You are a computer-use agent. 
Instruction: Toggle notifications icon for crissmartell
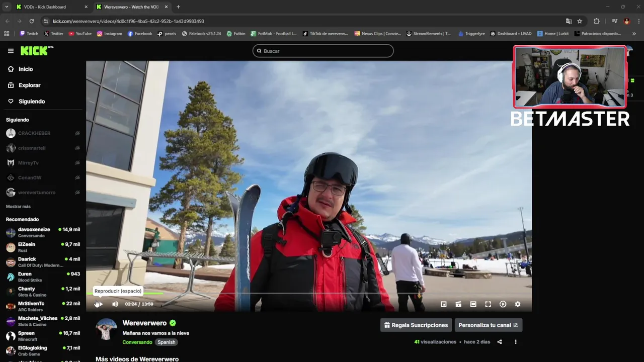click(x=77, y=148)
